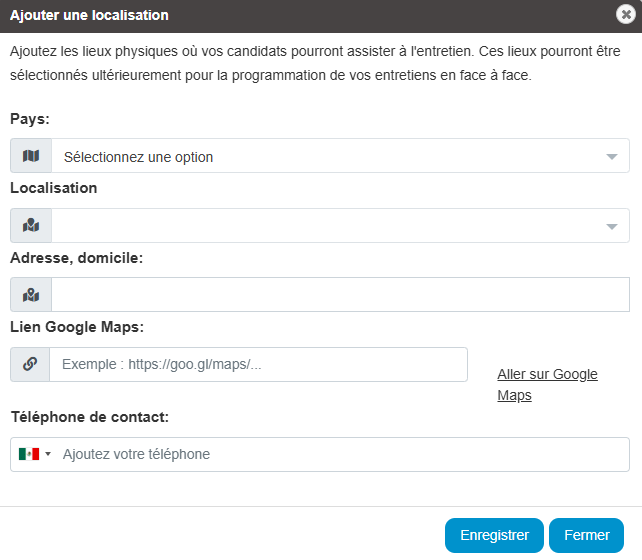Click the Pays dropdown arrow caret
642x560 pixels.
[x=612, y=157]
